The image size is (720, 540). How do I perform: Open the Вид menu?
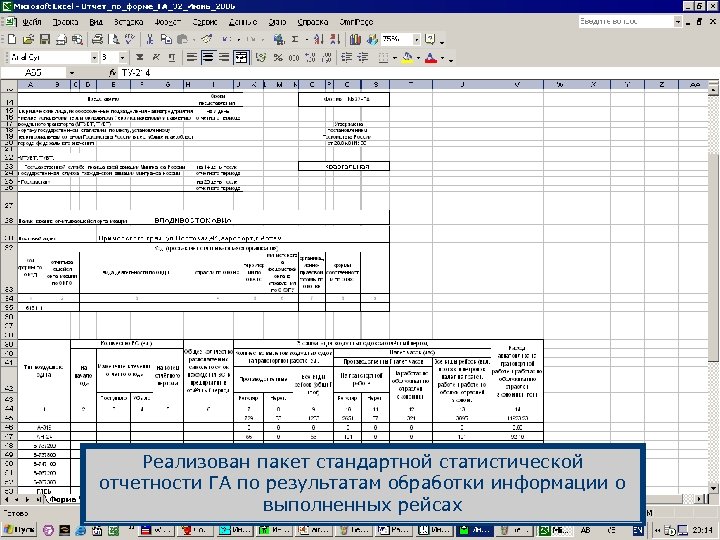[x=96, y=22]
